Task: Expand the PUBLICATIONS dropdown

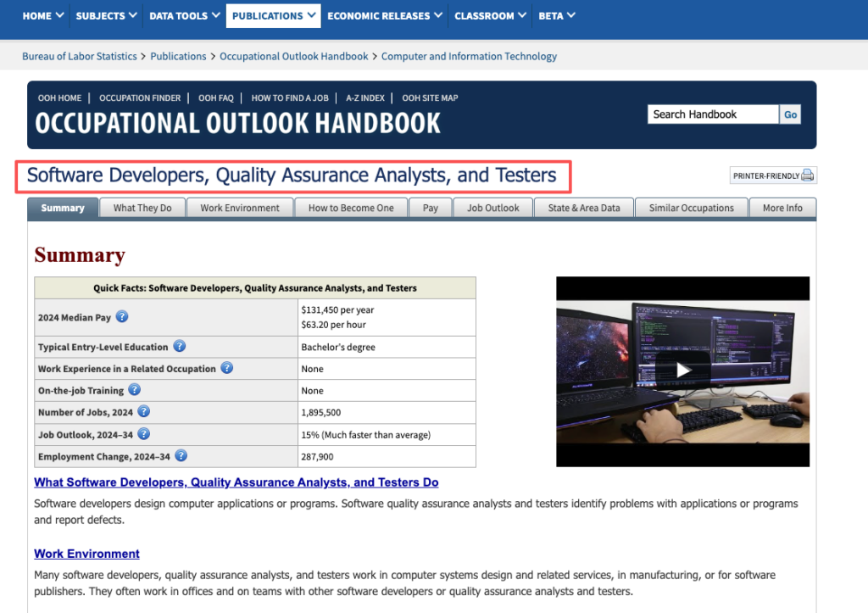Action: pos(273,15)
